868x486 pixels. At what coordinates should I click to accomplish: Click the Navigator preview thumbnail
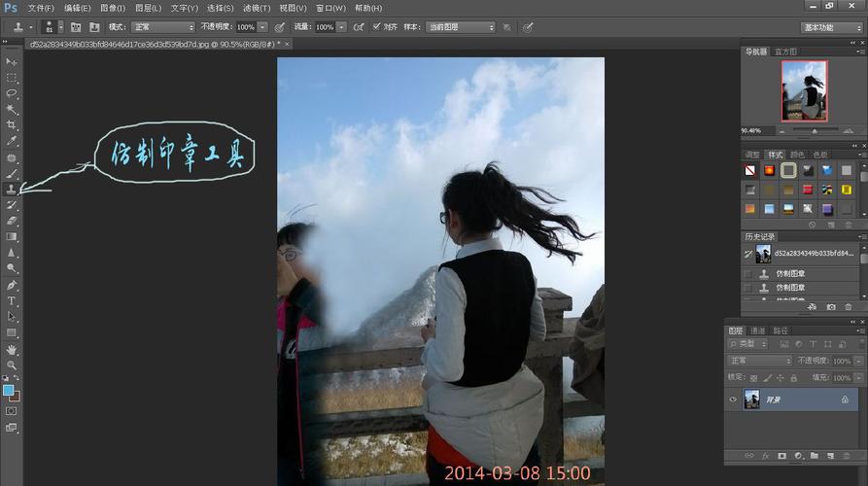click(805, 90)
